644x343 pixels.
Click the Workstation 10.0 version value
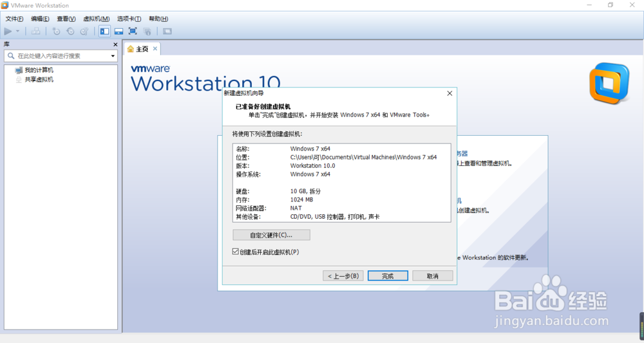[x=312, y=166]
